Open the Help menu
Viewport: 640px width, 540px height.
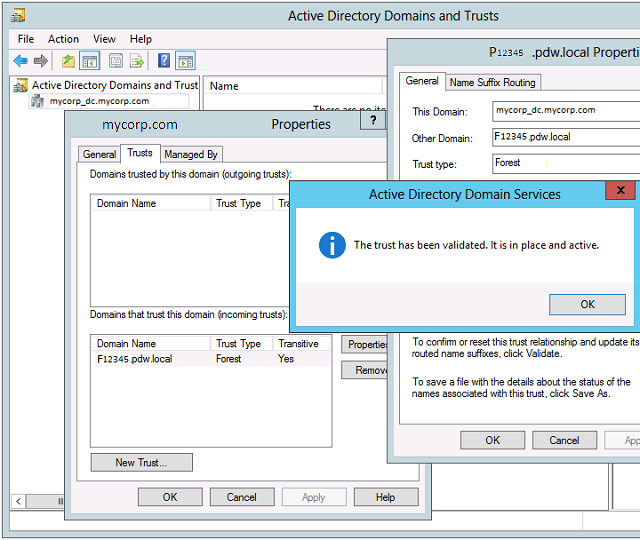141,39
